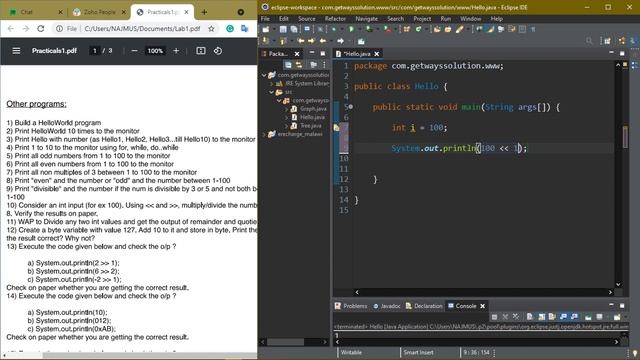Click the green Run button in Eclipse toolbar
The height and width of the screenshot is (360, 640).
pyautogui.click(x=351, y=29)
